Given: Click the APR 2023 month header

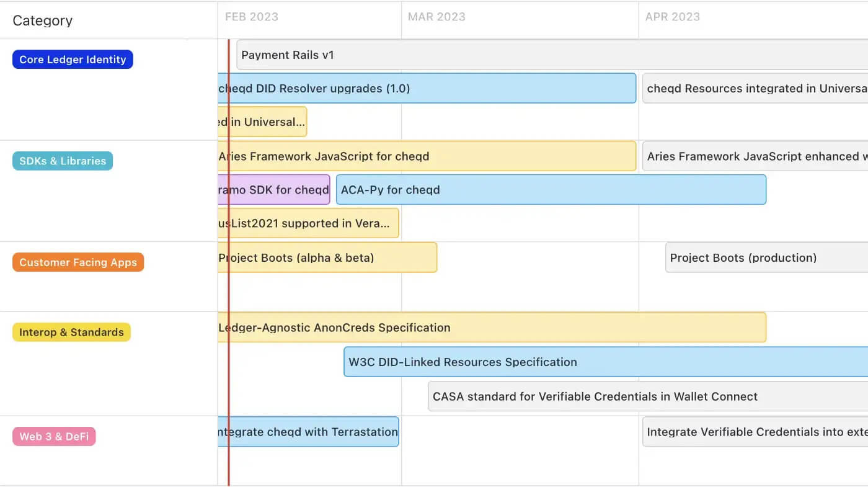Looking at the screenshot, I should pos(673,17).
